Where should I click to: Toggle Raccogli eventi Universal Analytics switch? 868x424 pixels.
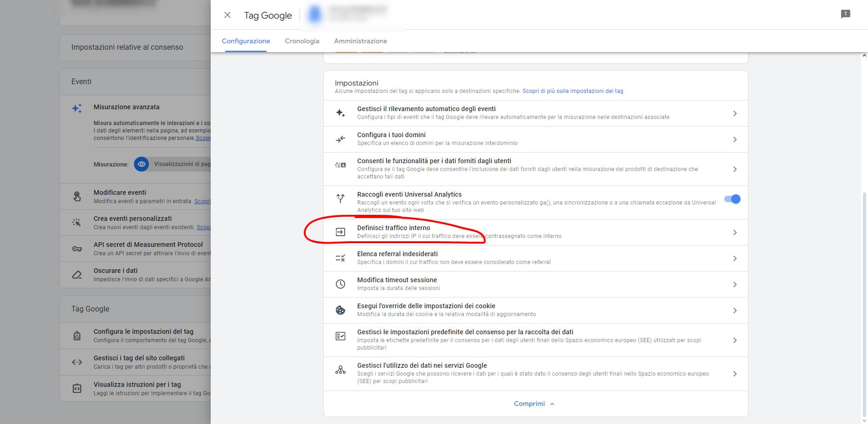732,199
